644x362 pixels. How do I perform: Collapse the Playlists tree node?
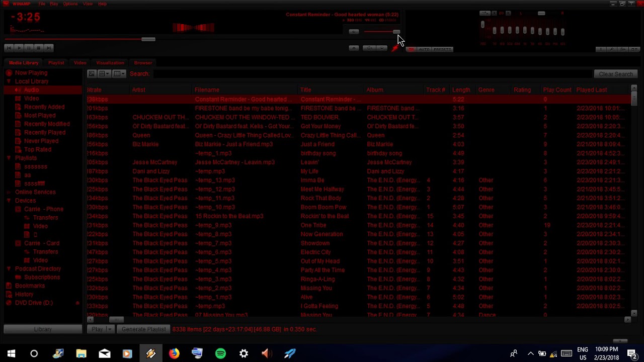[9, 158]
